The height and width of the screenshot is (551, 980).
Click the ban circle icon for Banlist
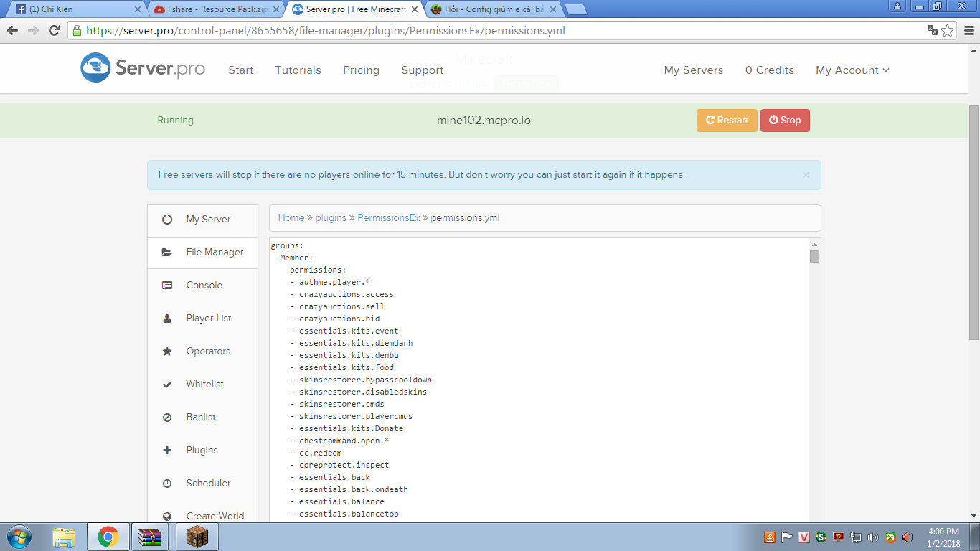coord(167,418)
